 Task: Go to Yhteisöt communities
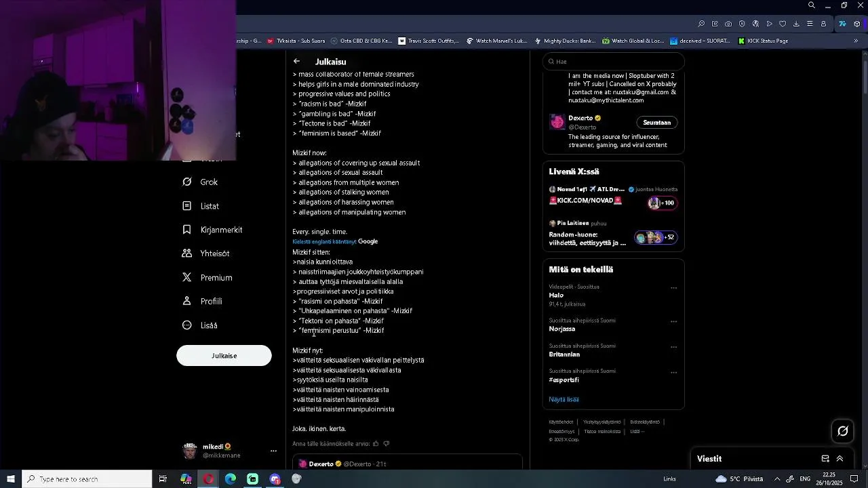[205, 253]
